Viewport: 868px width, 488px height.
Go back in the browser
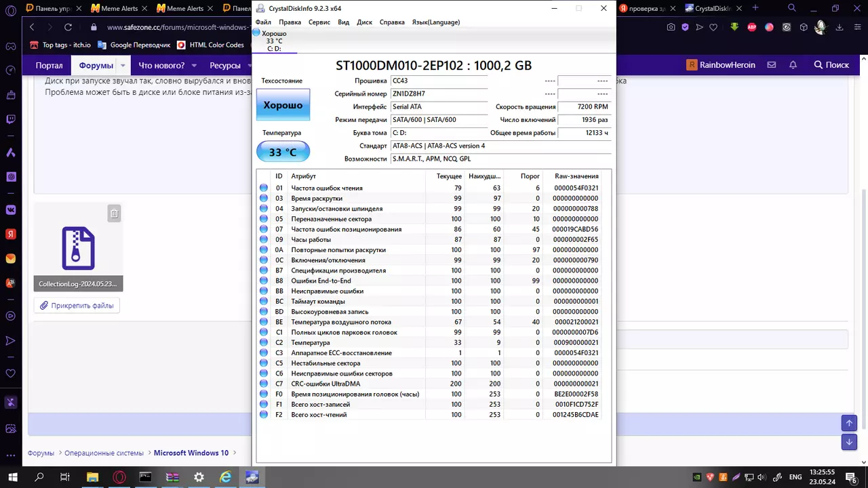pyautogui.click(x=32, y=27)
